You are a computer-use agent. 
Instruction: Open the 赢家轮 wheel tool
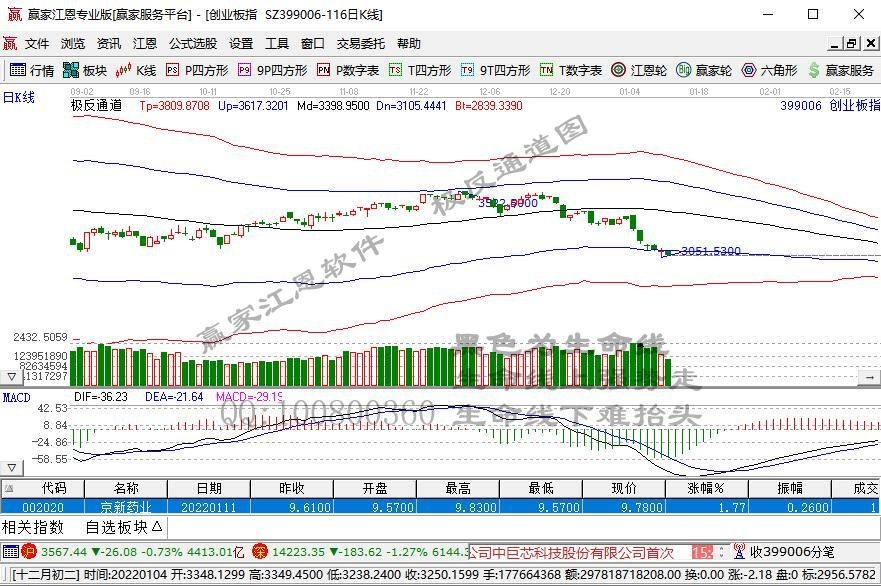pyautogui.click(x=704, y=70)
